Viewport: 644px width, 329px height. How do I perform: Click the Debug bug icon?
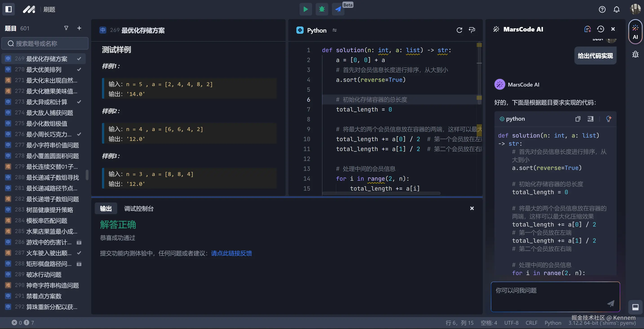click(322, 9)
